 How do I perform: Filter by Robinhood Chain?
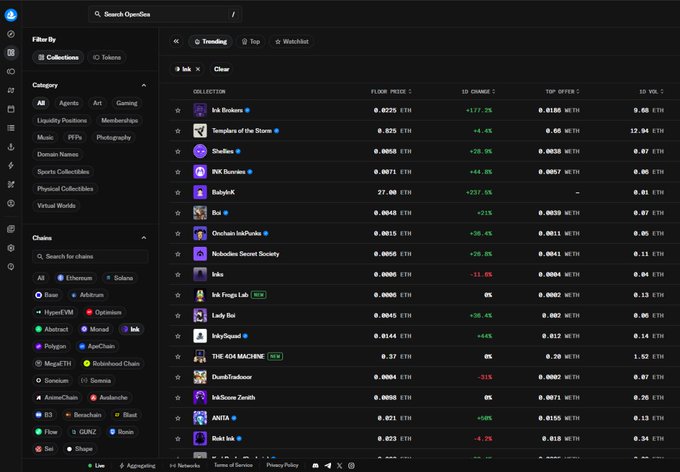point(112,364)
